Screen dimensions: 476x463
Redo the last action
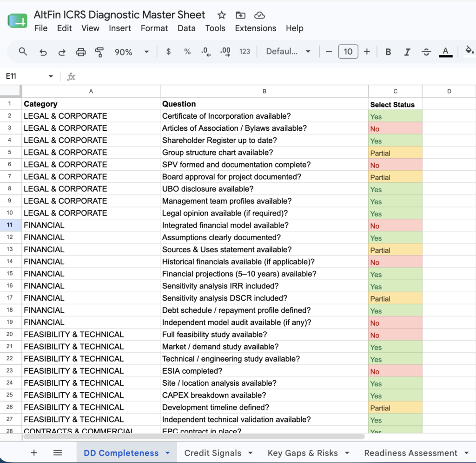62,52
